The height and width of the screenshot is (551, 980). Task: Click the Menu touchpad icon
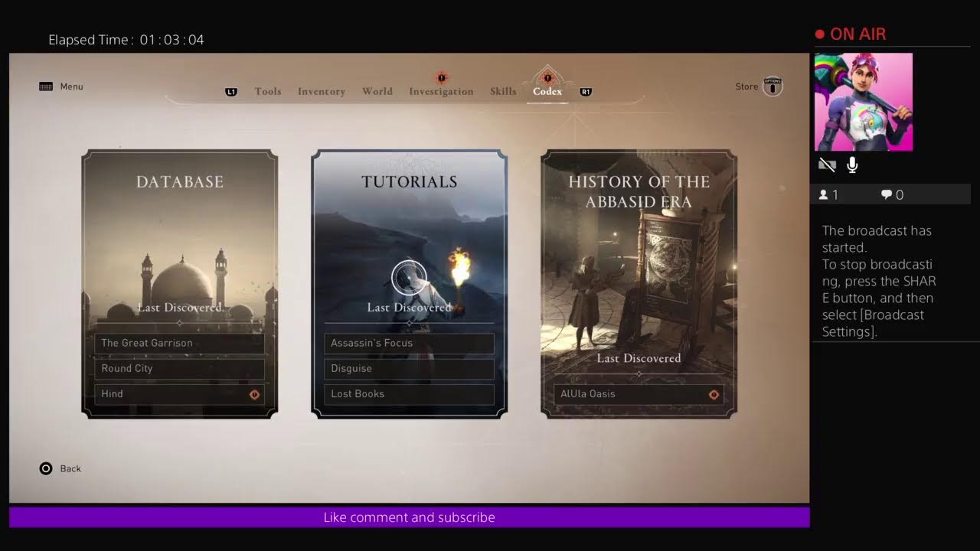coord(46,86)
